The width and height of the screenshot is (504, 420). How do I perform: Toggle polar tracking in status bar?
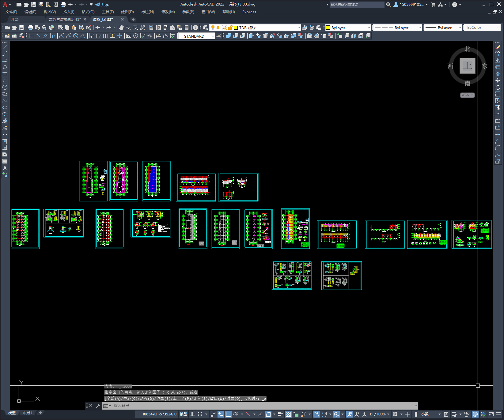236,414
